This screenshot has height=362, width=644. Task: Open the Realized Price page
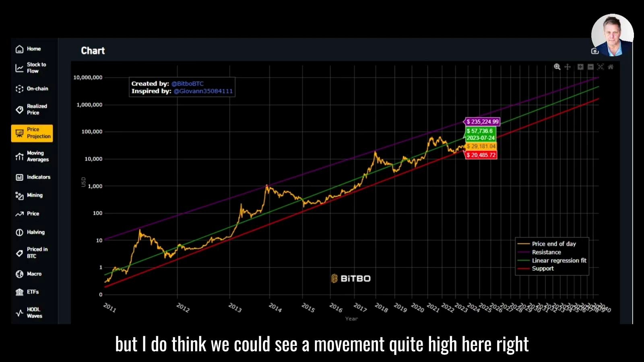pos(31,109)
